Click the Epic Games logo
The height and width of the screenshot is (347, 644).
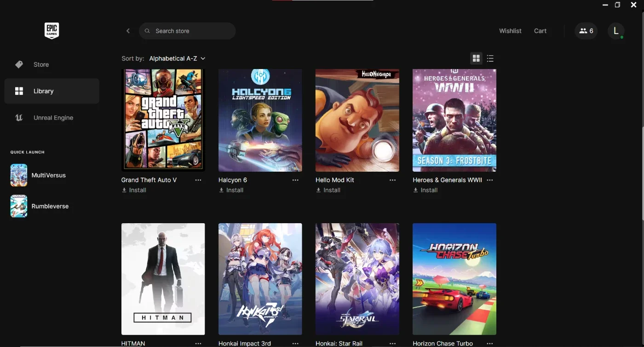[52, 31]
